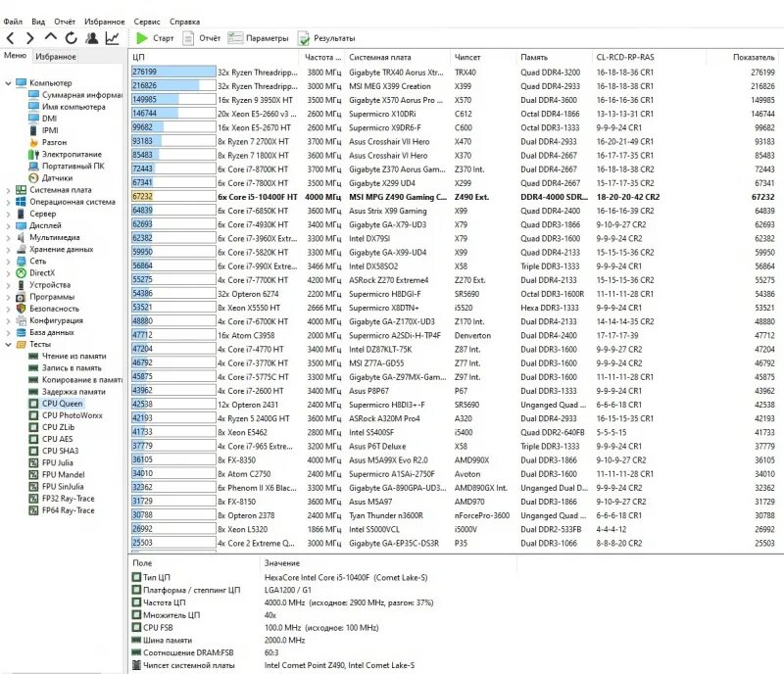Show Результаты from the toolbar
784x674 pixels.
(x=326, y=38)
